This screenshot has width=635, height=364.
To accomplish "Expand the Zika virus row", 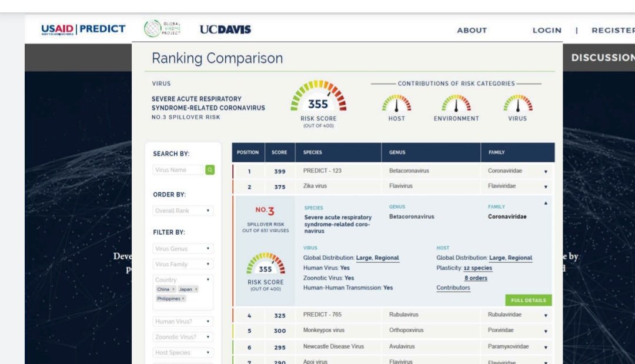I will (x=545, y=187).
